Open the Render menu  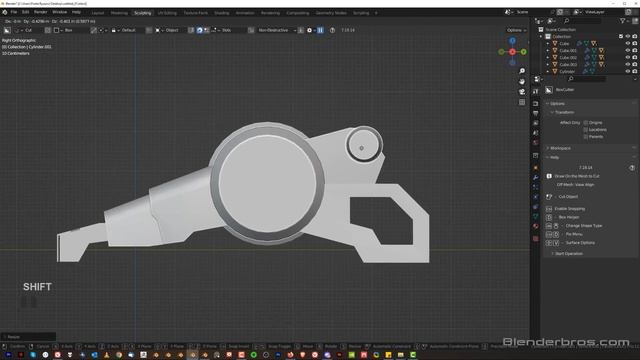tap(40, 12)
